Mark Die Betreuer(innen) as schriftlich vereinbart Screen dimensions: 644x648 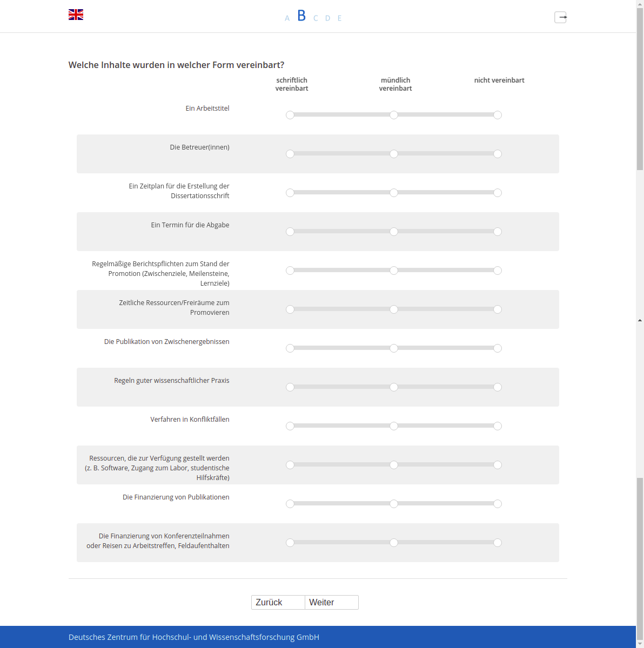[x=290, y=154]
